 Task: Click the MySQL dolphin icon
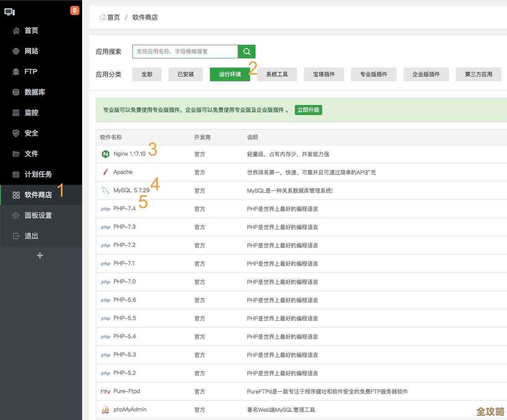(x=105, y=190)
